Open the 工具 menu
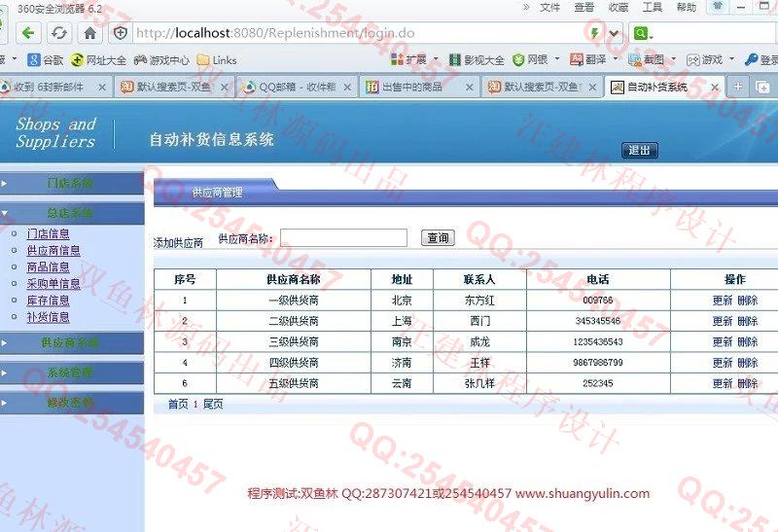 652,7
